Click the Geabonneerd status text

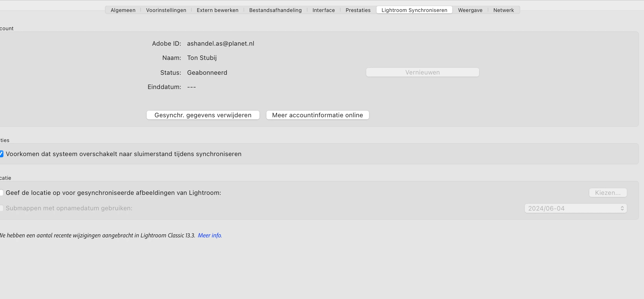coord(207,73)
